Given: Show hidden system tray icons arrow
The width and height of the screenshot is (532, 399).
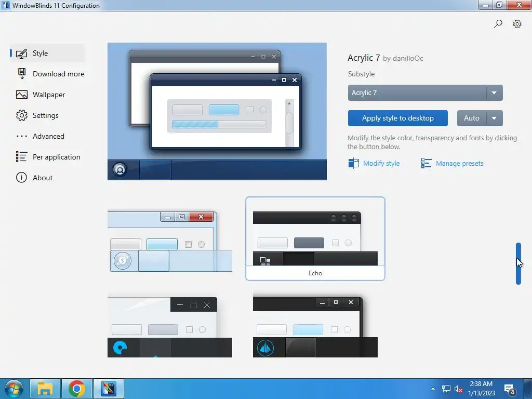Looking at the screenshot, I should 433,389.
